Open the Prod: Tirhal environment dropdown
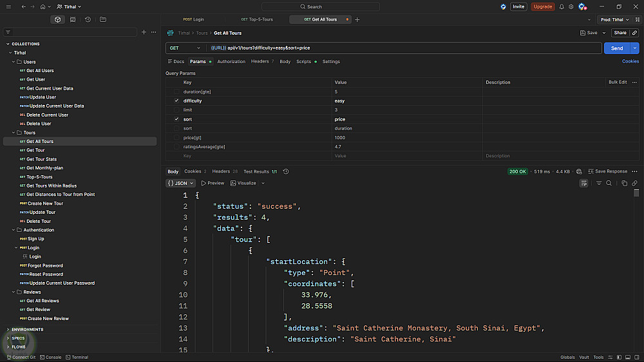Screen dimensions: 644x362 pyautogui.click(x=614, y=19)
